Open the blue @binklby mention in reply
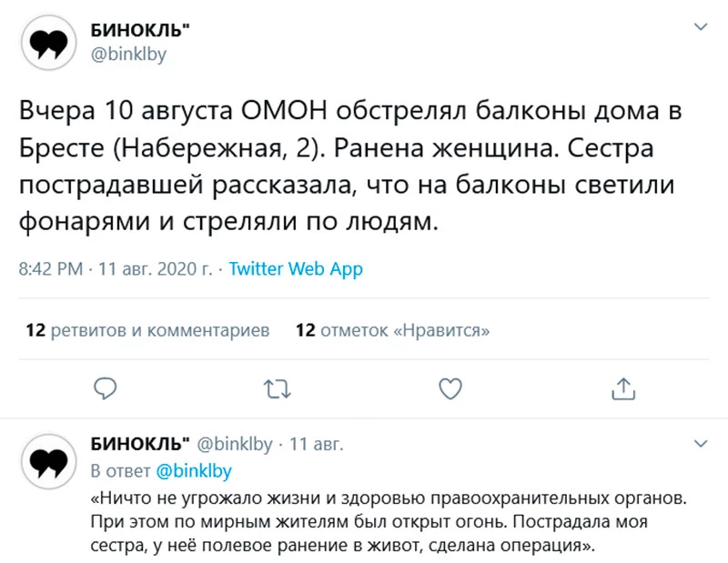728x563 pixels. [x=194, y=470]
